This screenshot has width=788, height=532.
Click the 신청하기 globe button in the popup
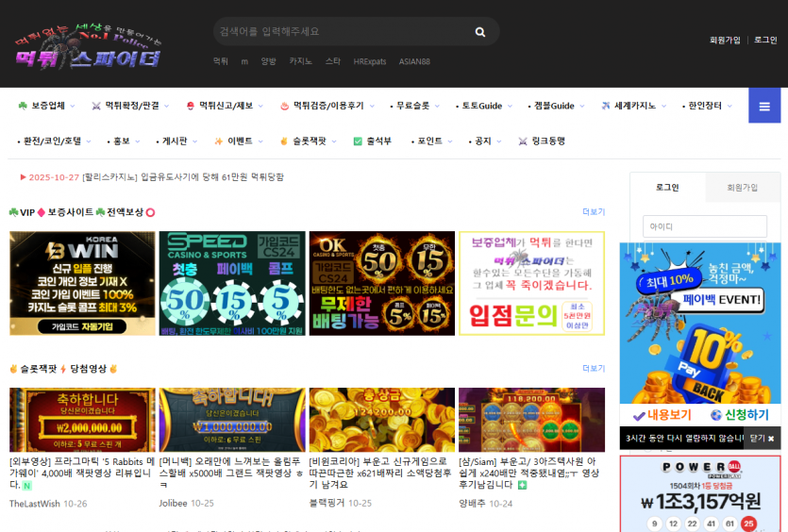739,415
